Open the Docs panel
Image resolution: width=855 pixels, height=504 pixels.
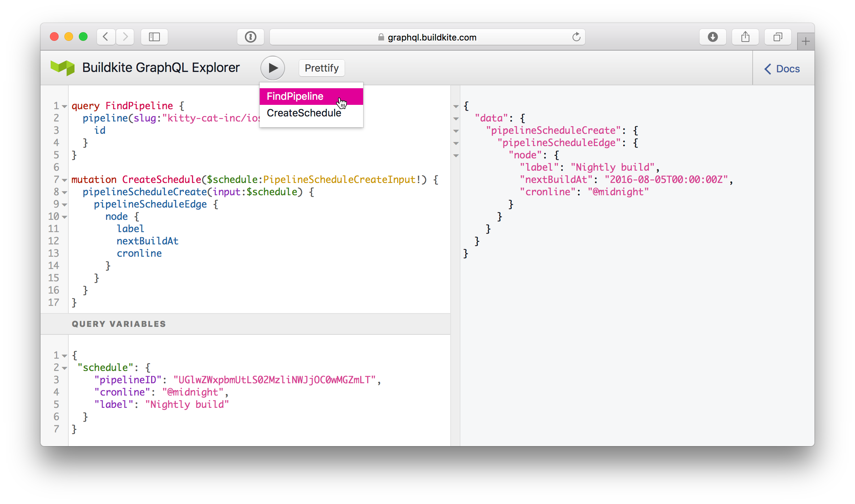point(782,69)
